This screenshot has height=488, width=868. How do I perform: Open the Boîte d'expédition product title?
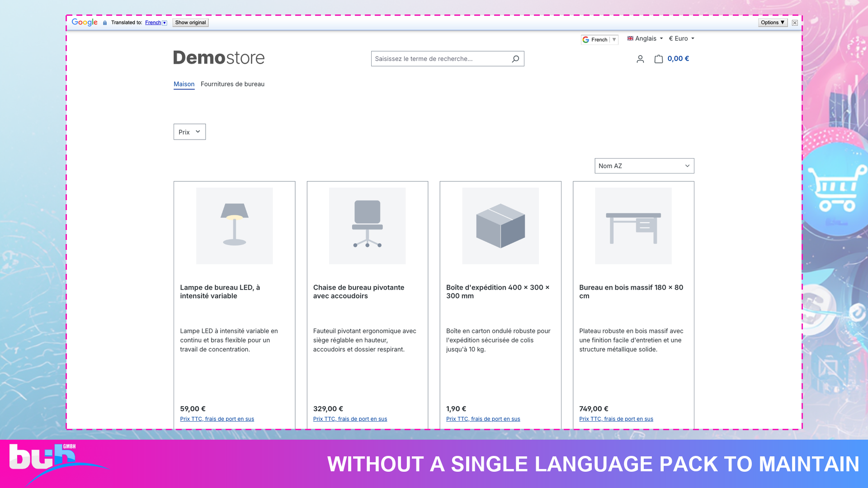498,291
